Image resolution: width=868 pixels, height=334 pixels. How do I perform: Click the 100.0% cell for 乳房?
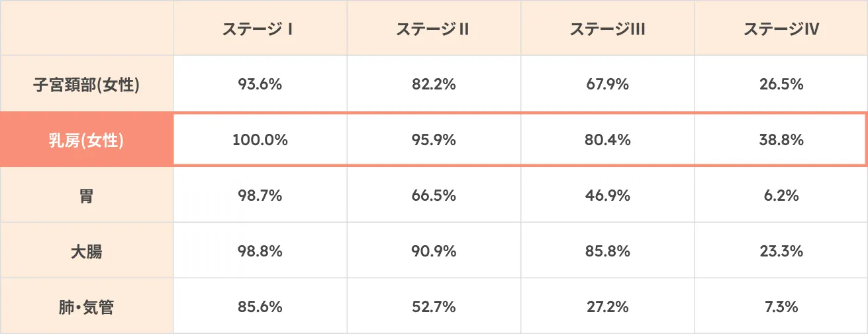pyautogui.click(x=260, y=140)
